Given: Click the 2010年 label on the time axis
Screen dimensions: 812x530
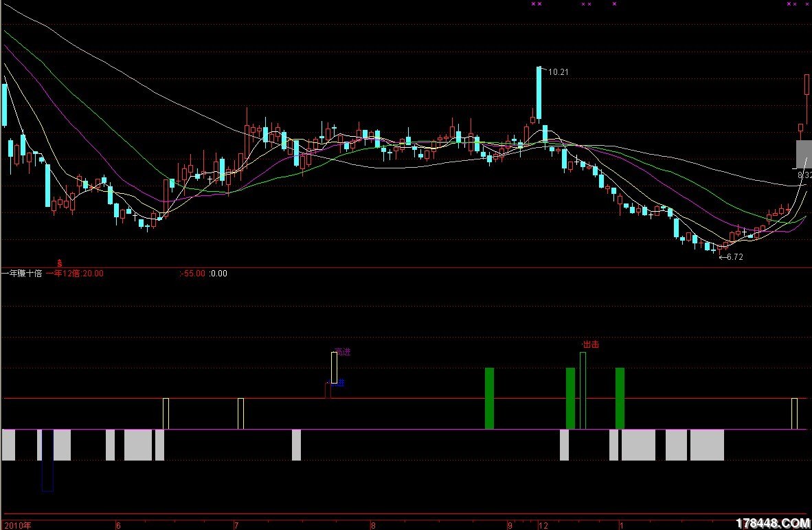Looking at the screenshot, I should pos(18,525).
